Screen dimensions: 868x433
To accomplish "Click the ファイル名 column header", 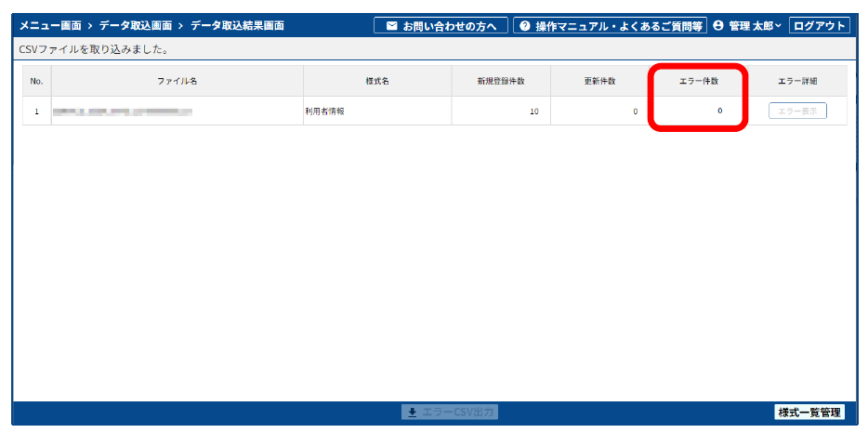I will click(x=177, y=82).
